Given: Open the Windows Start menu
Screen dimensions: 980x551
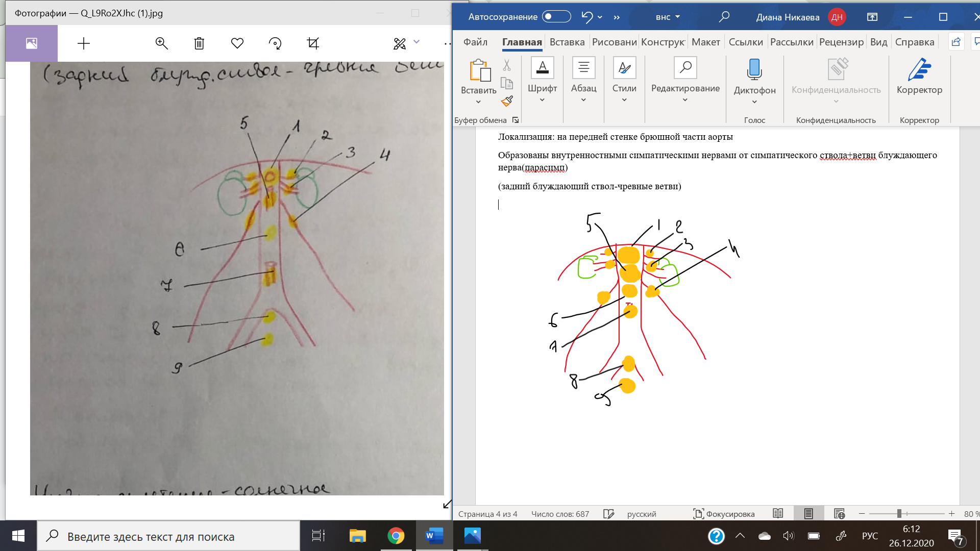Looking at the screenshot, I should [18, 536].
